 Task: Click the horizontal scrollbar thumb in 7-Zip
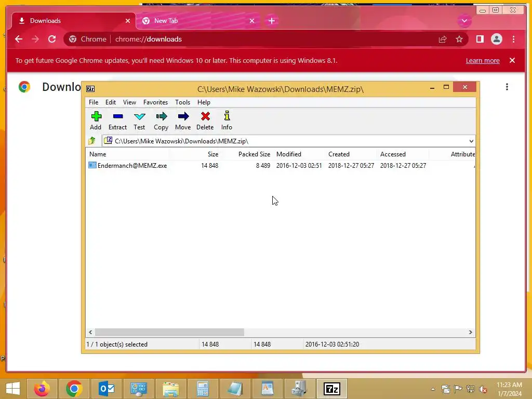click(169, 332)
